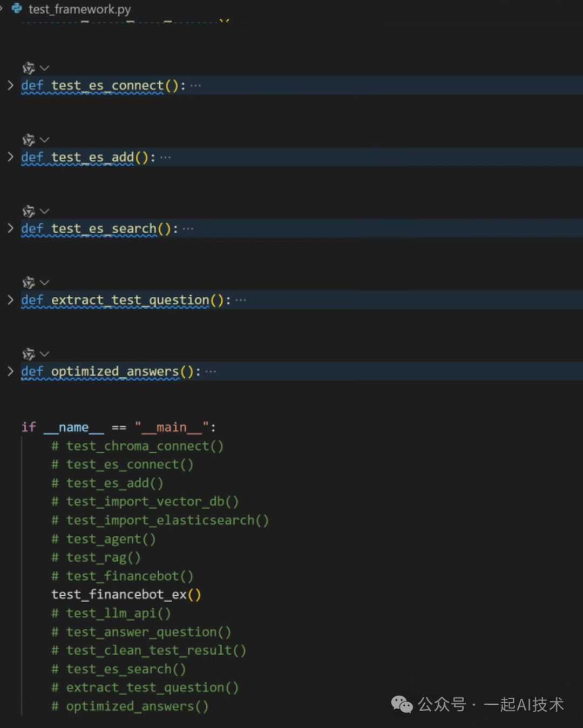Viewport: 583px width, 728px height.
Task: Expand folded test_es_connect function
Action: 10,85
